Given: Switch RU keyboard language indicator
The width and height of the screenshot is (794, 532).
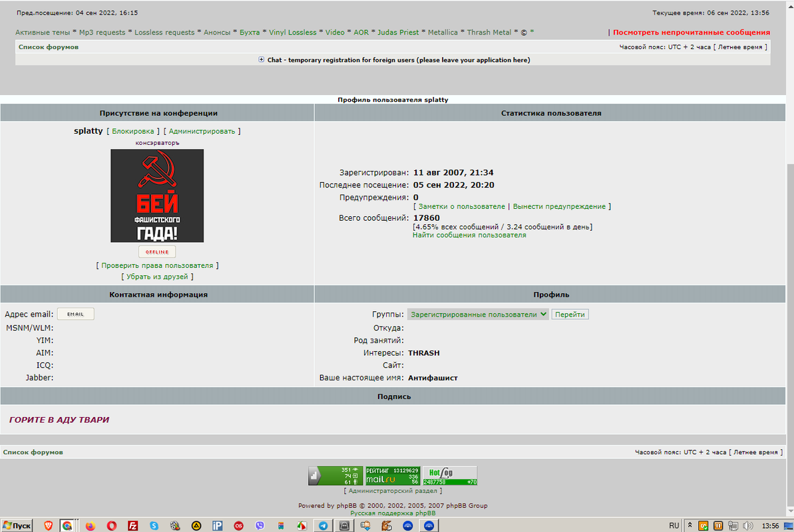Looking at the screenshot, I should [x=674, y=525].
